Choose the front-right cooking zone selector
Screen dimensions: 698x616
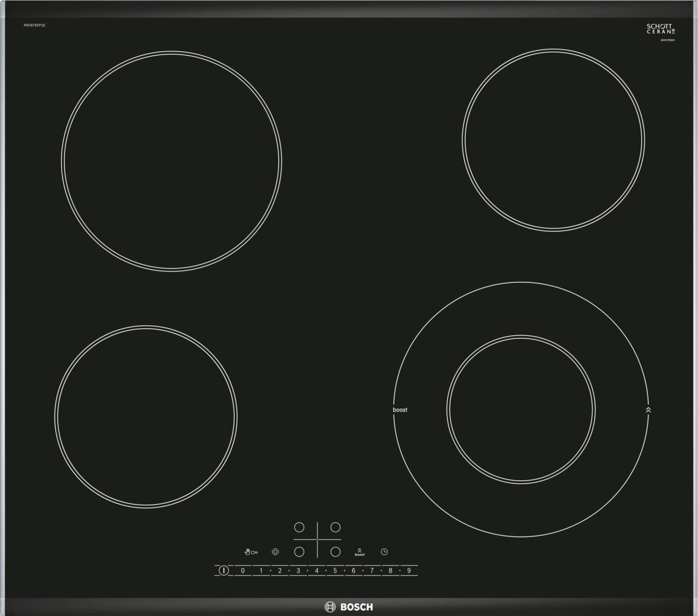(x=335, y=552)
